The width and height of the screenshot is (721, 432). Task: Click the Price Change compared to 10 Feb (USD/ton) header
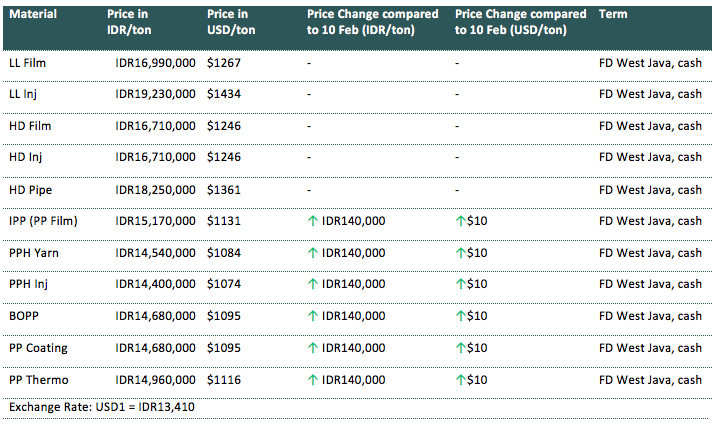(520, 22)
